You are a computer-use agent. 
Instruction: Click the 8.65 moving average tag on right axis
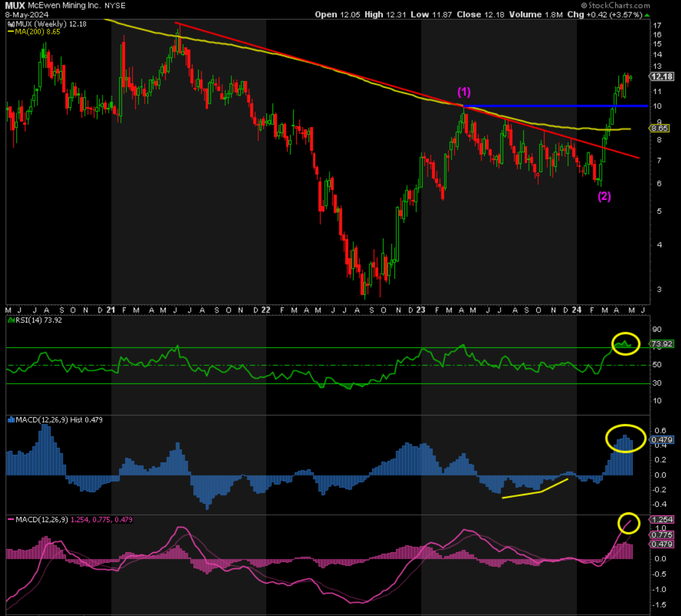[x=660, y=128]
